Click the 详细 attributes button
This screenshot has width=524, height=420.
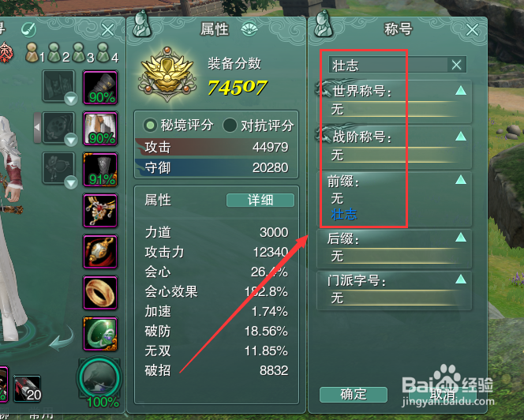click(260, 200)
